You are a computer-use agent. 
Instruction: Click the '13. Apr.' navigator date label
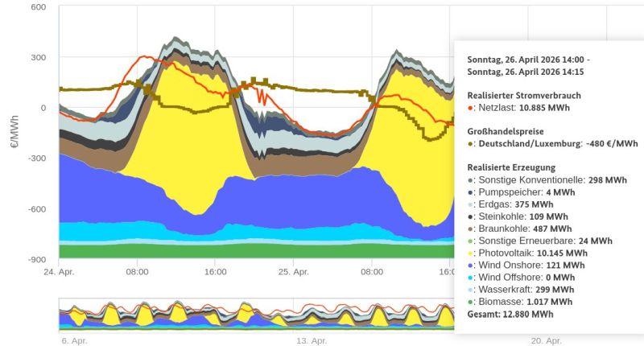pos(312,340)
